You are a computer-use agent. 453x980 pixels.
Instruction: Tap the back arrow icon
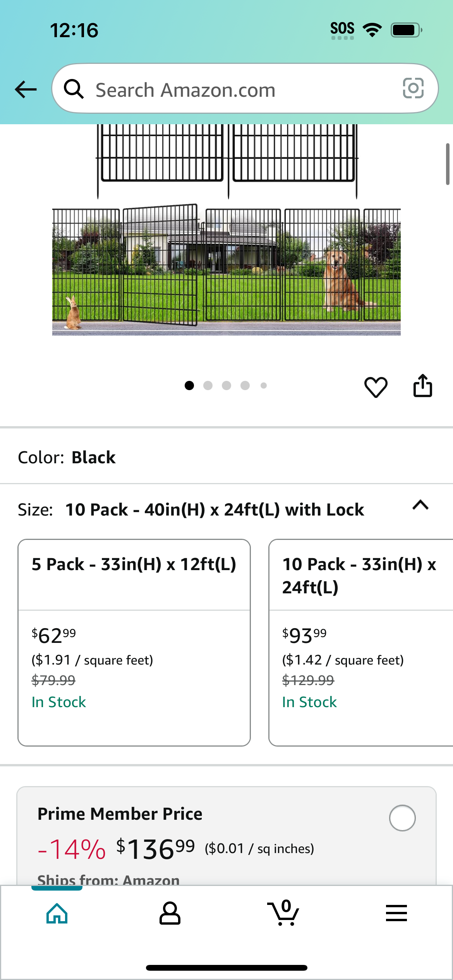pos(26,89)
